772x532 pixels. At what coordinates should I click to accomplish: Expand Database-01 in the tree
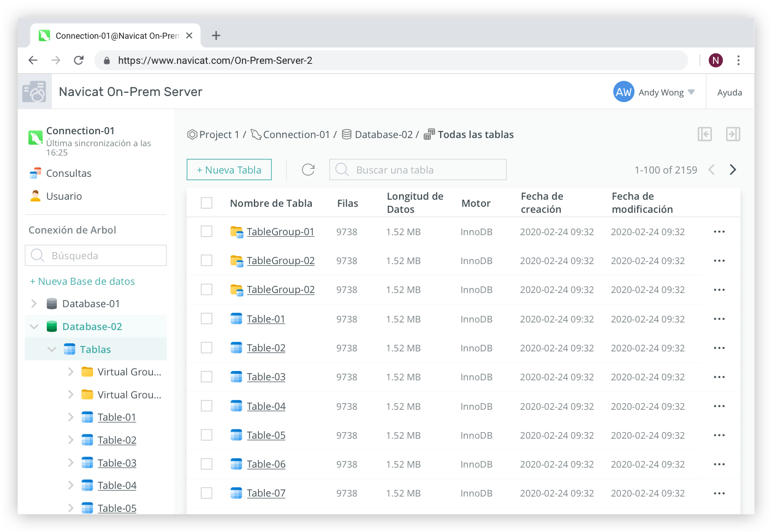coord(34,304)
